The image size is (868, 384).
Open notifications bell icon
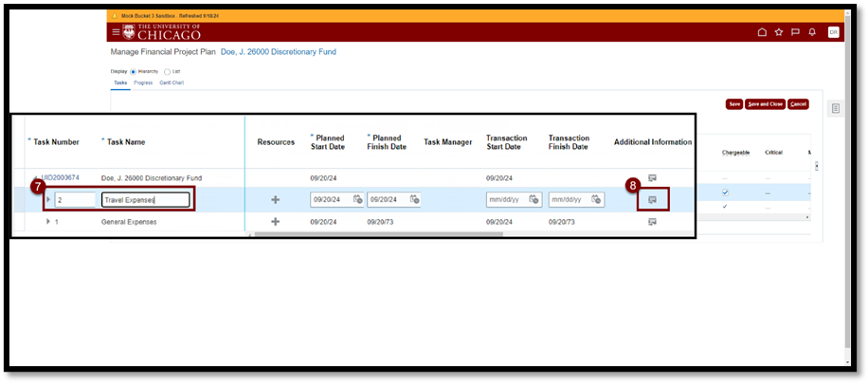(x=812, y=32)
